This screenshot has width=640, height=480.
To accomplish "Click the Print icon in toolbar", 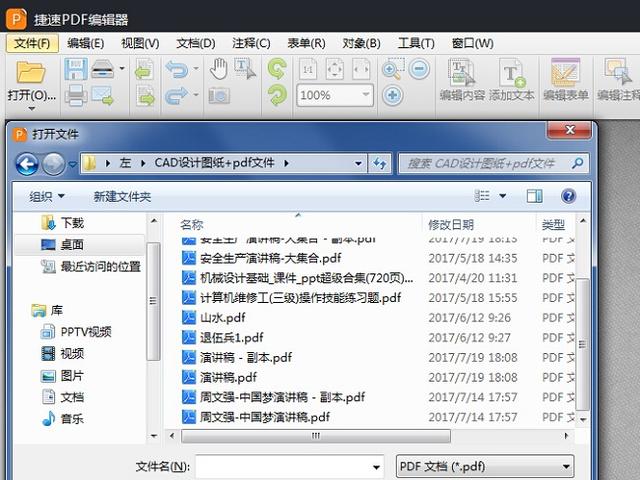I will (x=76, y=95).
